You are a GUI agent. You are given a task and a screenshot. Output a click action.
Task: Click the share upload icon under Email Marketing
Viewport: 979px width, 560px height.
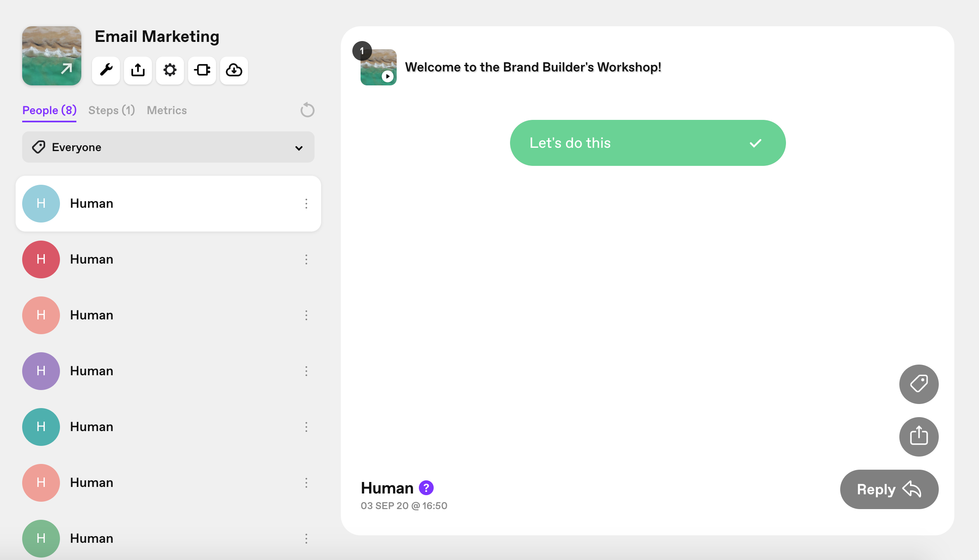click(138, 70)
